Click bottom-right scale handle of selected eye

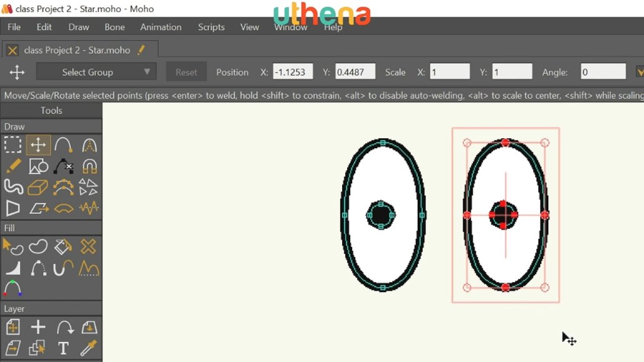[x=545, y=287]
